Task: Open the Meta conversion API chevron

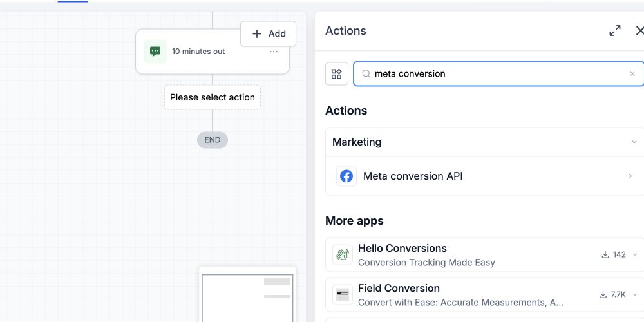Action: click(x=630, y=176)
